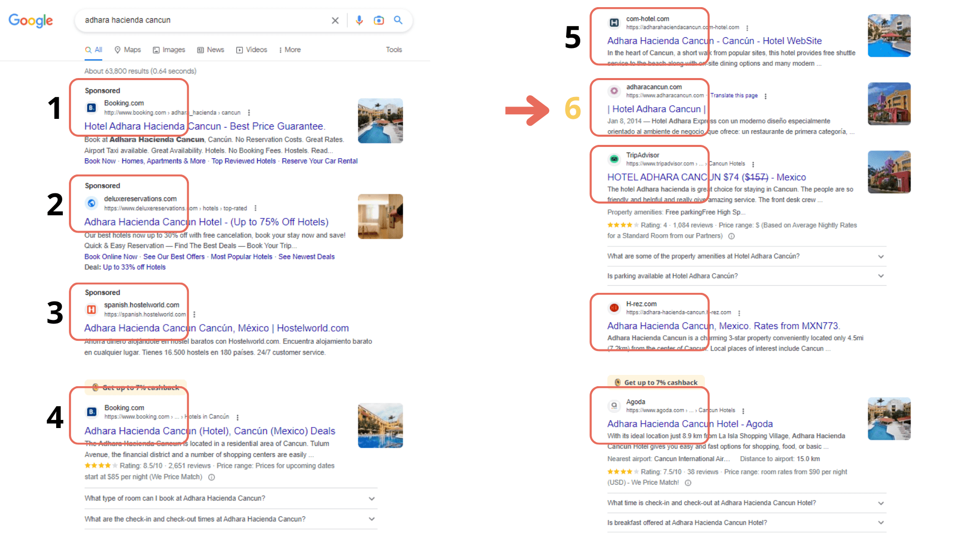Expand 'property amenities at Hotel Adhara Cancún' question
Image resolution: width=980 pixels, height=551 pixels.
tap(747, 256)
